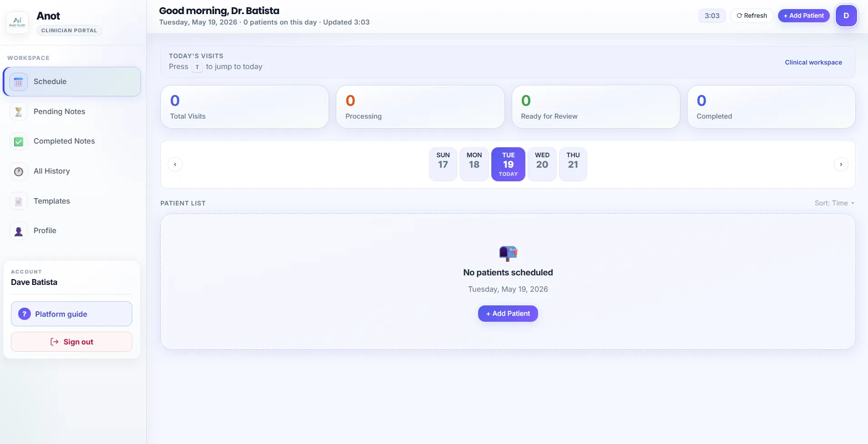868x444 pixels.
Task: Click the CLINICIAN PORTAL badge
Action: pyautogui.click(x=69, y=30)
